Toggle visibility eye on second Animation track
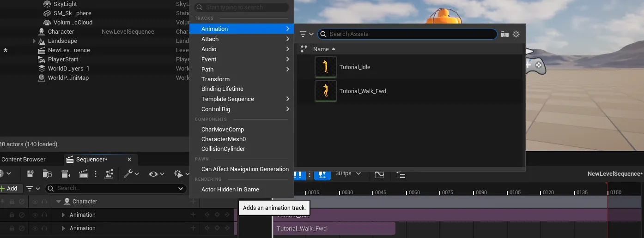 pos(35,228)
